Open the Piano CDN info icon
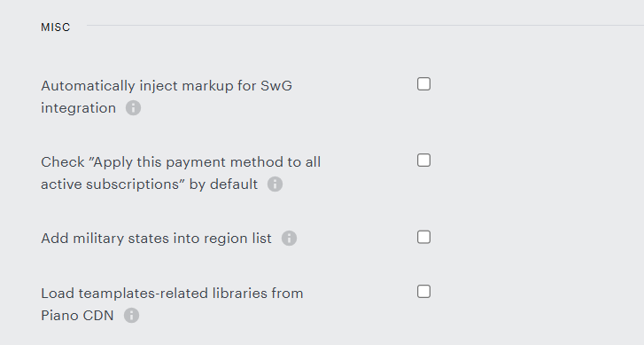Viewport: 644px width, 345px height. point(131,316)
